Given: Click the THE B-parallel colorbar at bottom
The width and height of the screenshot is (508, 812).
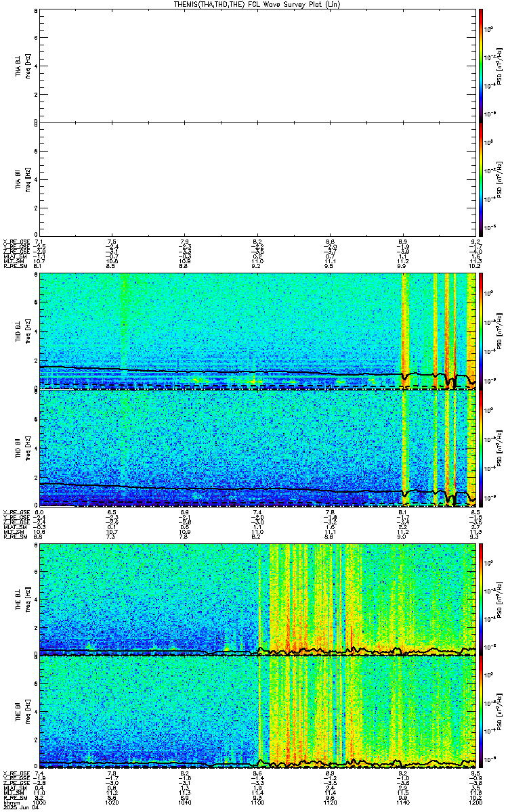Looking at the screenshot, I should coord(480,713).
